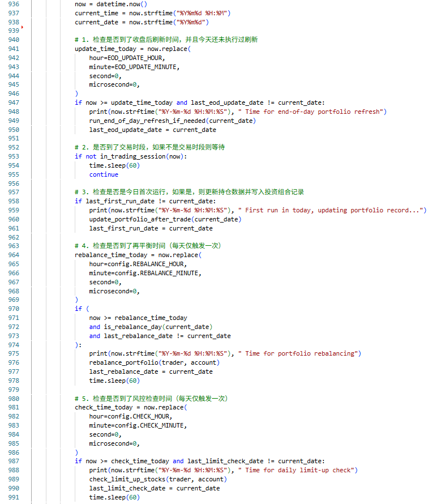Click the comment starting with '# 5.'
The image size is (441, 504).
click(151, 398)
